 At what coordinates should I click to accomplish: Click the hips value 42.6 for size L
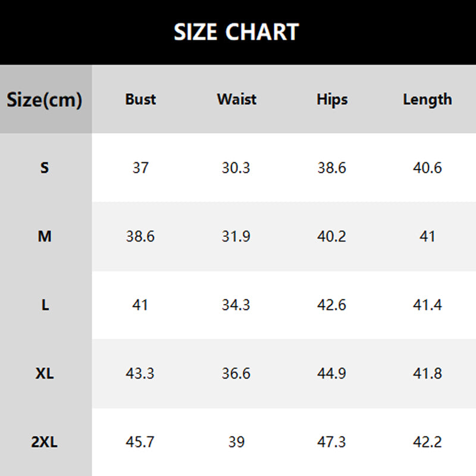332,305
